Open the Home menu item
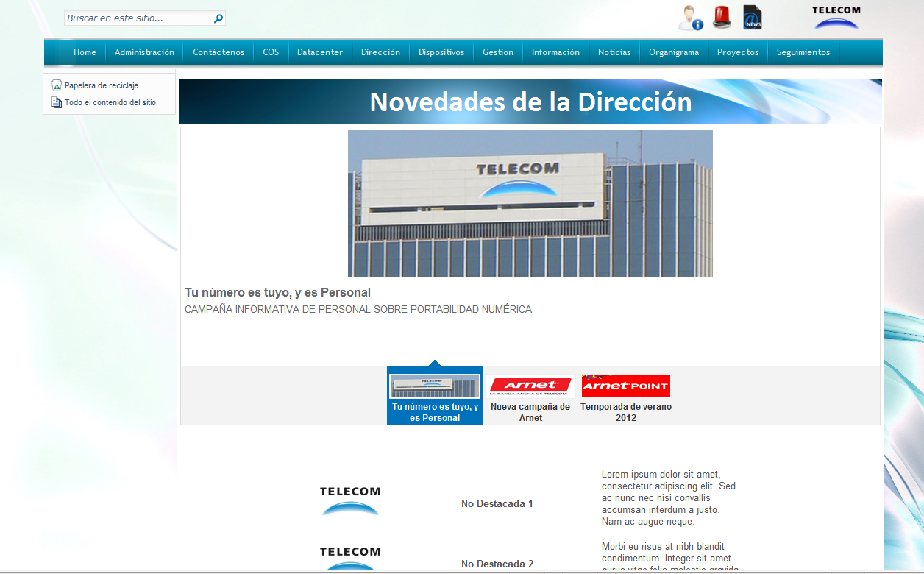 pos(85,52)
